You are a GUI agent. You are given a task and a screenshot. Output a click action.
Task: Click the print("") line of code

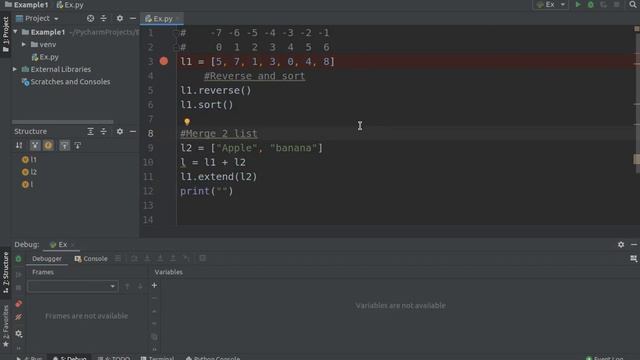coord(207,191)
